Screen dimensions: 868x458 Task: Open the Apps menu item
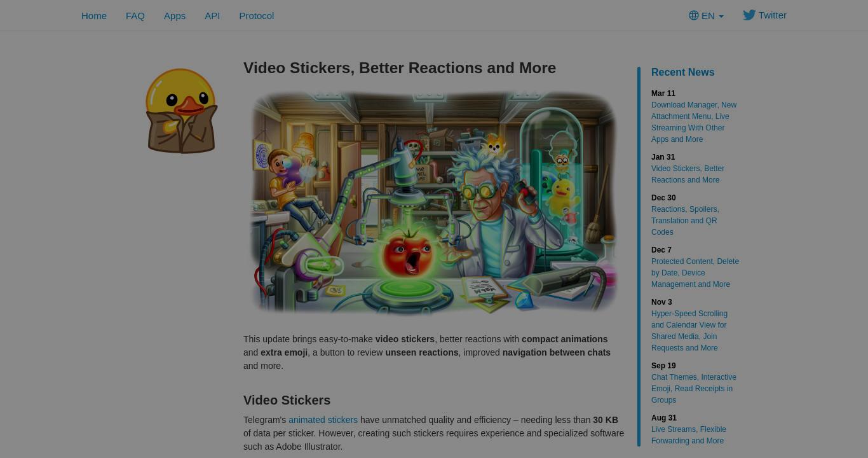click(x=175, y=15)
